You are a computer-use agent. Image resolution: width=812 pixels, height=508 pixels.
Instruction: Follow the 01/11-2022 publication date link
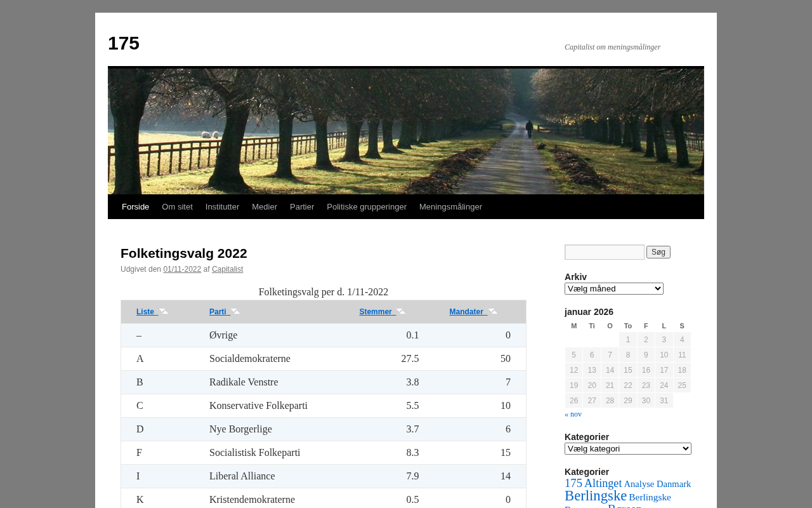point(182,269)
